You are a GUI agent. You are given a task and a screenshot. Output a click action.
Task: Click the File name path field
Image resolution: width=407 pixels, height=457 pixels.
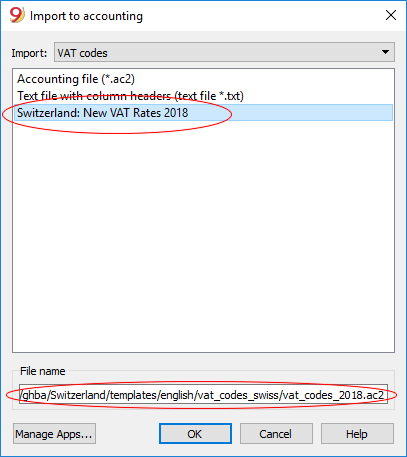[203, 394]
